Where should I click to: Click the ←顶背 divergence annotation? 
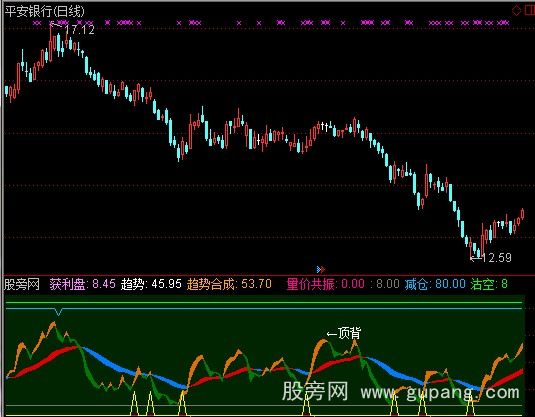[x=344, y=333]
